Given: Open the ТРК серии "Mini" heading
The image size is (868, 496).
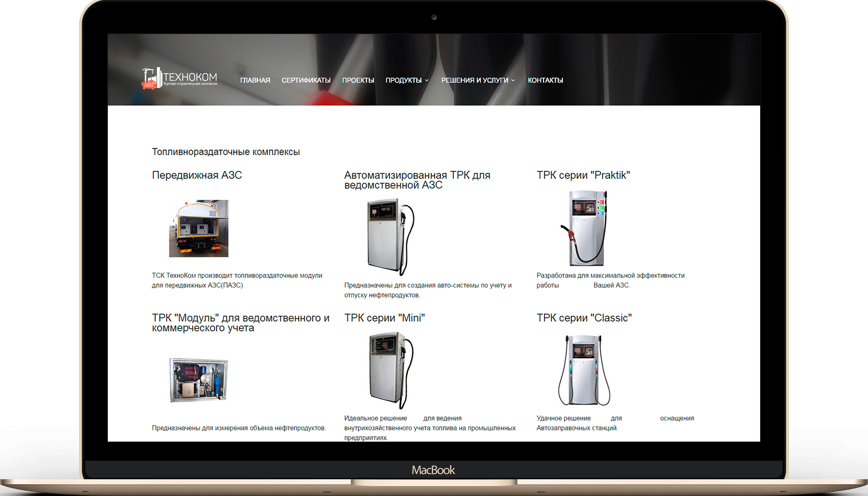Looking at the screenshot, I should 384,318.
